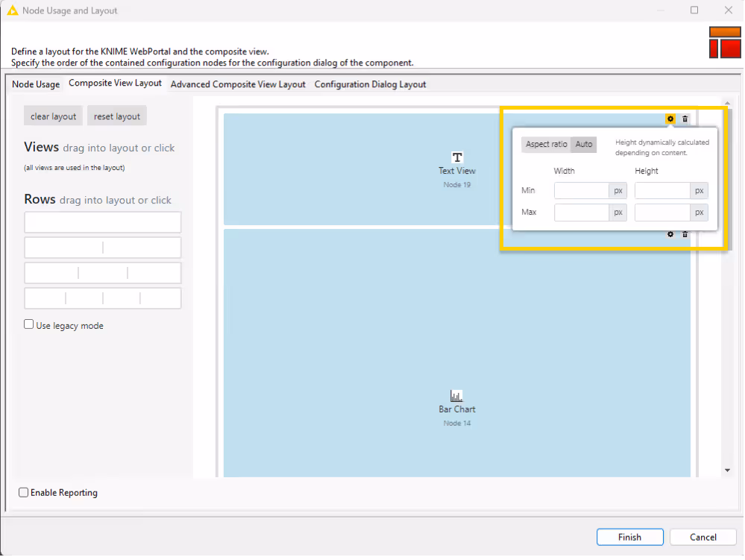Switch to the Node Usage tab
This screenshot has height=560, width=745.
tap(35, 84)
